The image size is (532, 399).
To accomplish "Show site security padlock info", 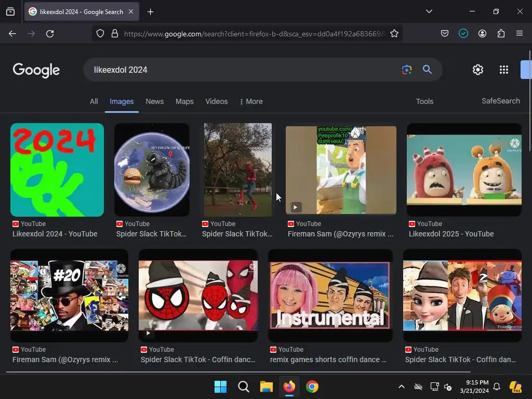I will coord(115,34).
